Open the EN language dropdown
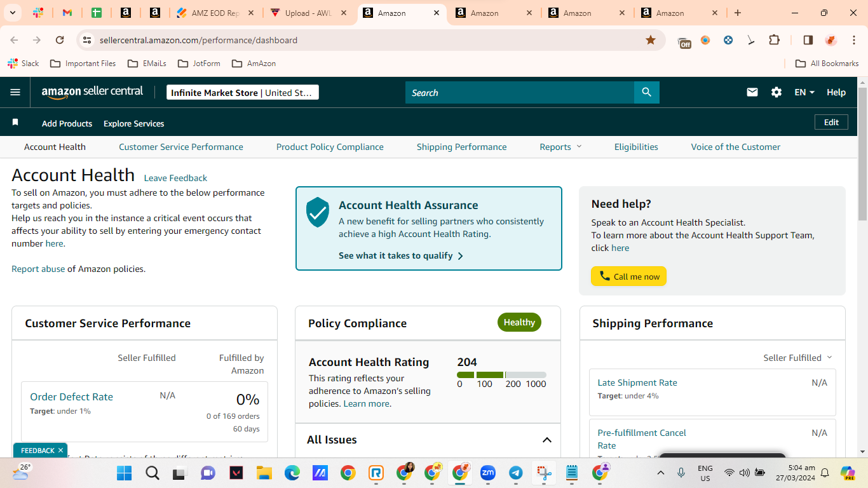The height and width of the screenshot is (488, 868). pos(804,92)
